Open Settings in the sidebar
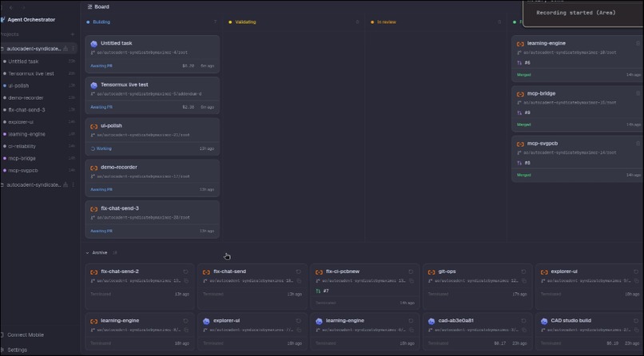The height and width of the screenshot is (356, 644). tap(18, 350)
